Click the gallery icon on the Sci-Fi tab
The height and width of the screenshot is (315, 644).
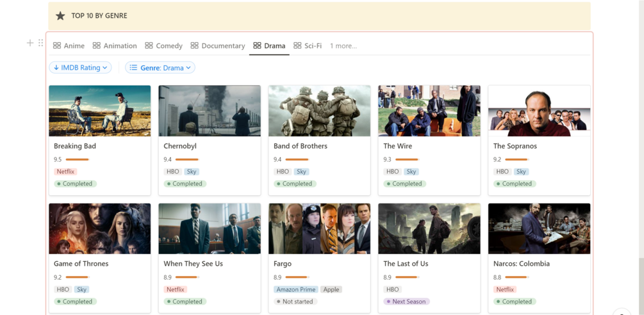tap(298, 45)
